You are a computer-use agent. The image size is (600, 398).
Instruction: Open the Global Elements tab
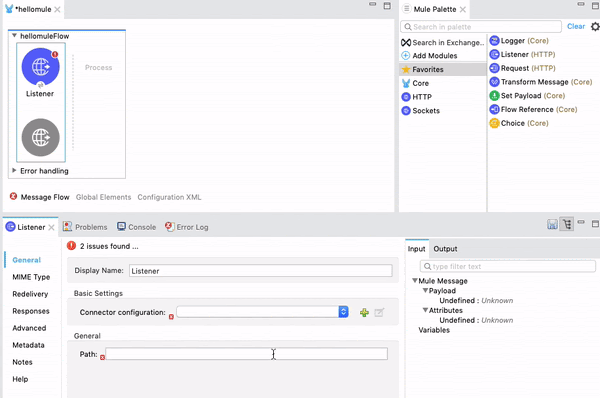pos(103,197)
